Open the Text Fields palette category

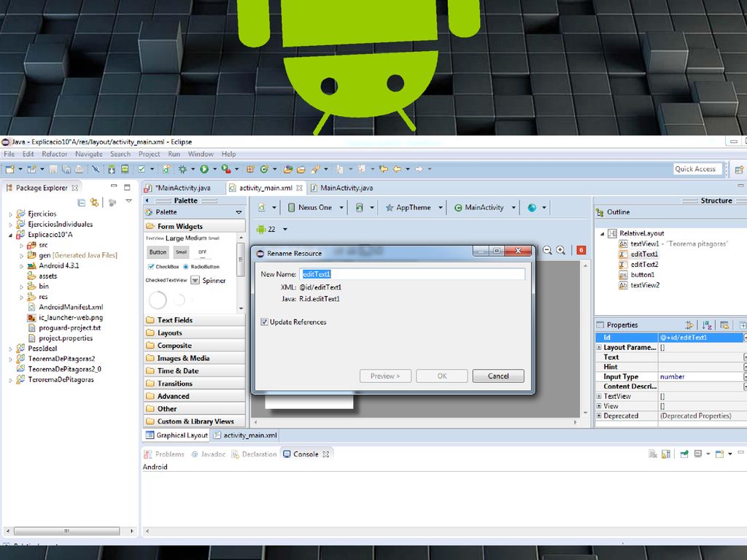coord(194,320)
